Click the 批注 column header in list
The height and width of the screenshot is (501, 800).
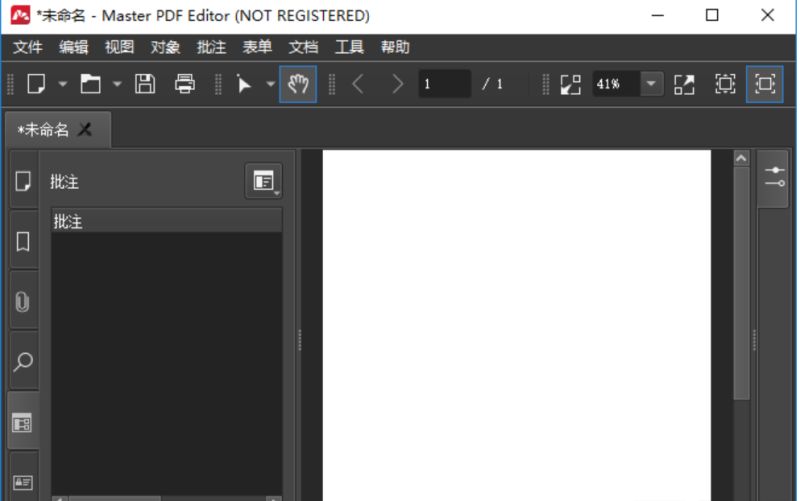coord(166,221)
